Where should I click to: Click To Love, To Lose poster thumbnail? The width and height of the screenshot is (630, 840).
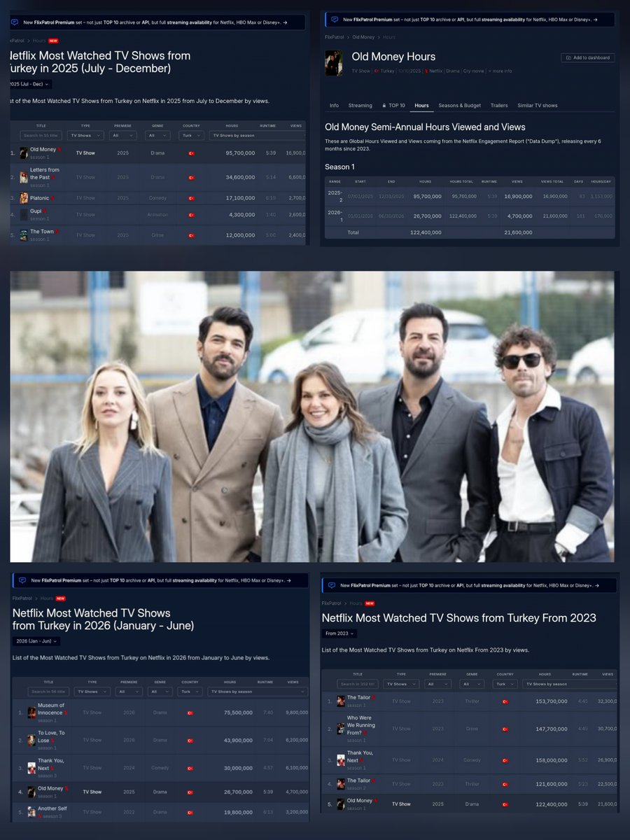pyautogui.click(x=31, y=740)
